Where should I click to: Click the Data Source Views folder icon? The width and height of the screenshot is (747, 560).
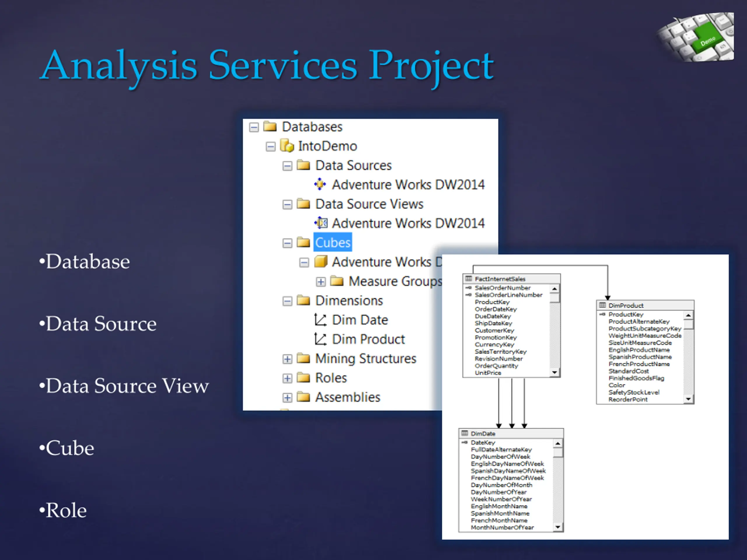(x=303, y=204)
